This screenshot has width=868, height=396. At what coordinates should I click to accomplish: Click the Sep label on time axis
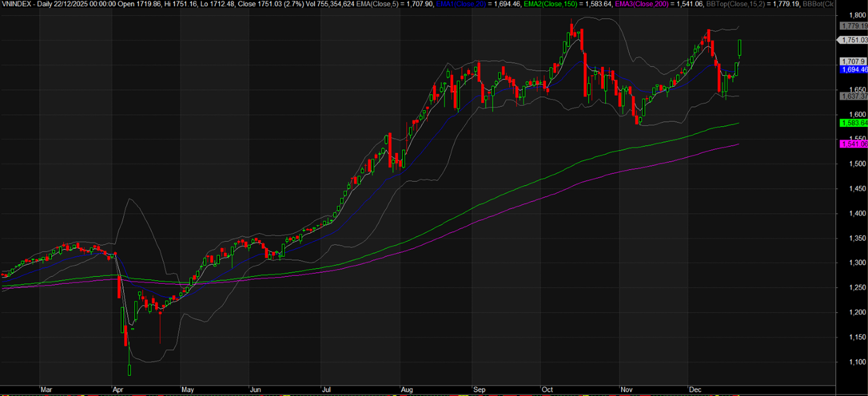click(x=480, y=389)
